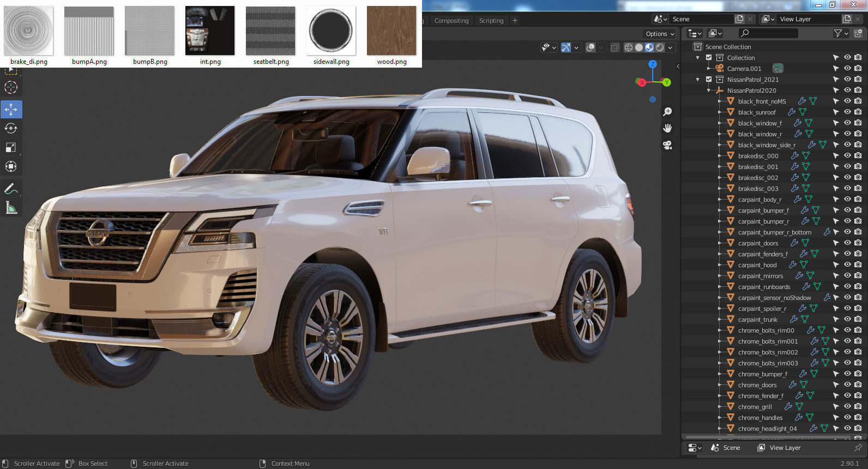The image size is (868, 469).
Task: Collapse the NissanPatrol2020 empty object
Action: 708,90
